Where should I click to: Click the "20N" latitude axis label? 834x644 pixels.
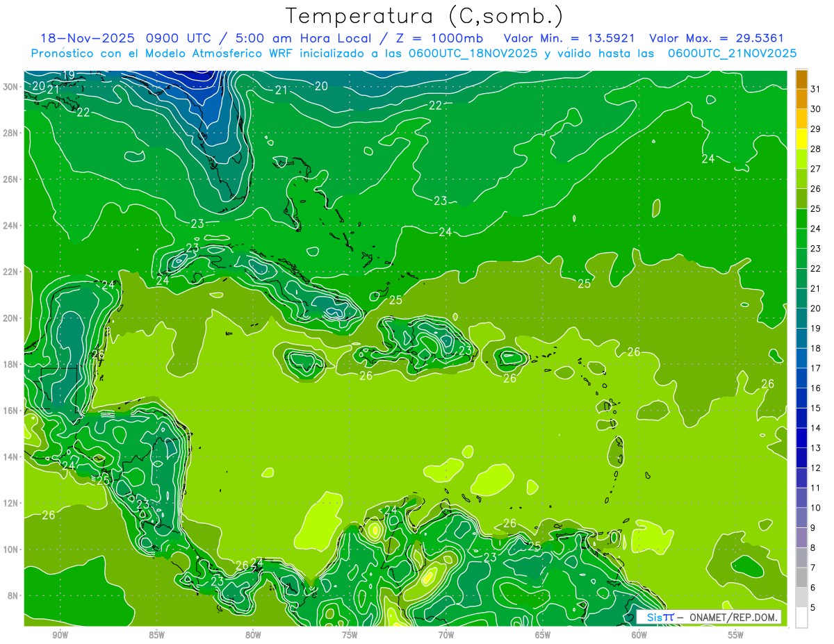click(x=10, y=317)
